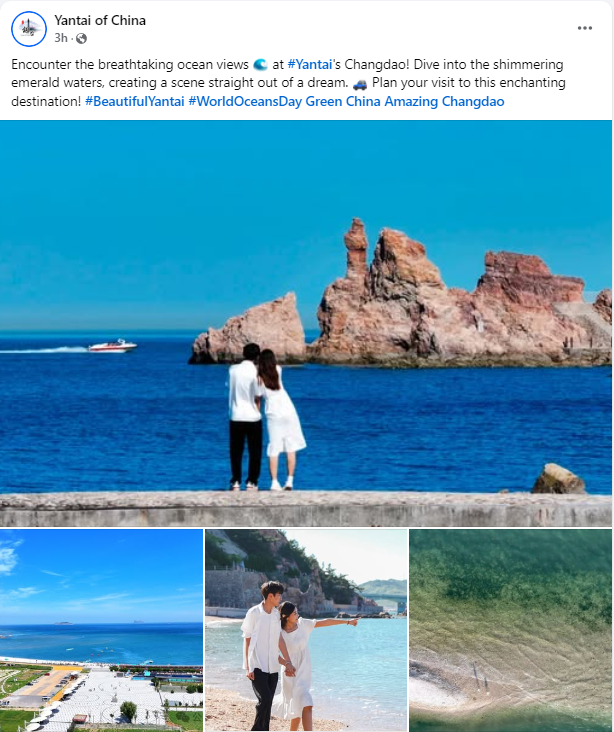The image size is (614, 732).
Task: Open the Yantai of China page name
Action: [x=100, y=21]
